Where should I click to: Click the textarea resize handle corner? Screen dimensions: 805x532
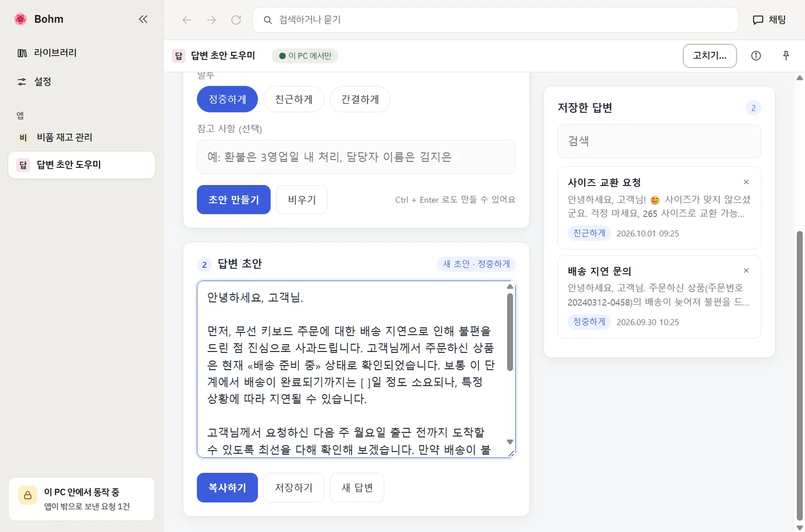tap(511, 454)
